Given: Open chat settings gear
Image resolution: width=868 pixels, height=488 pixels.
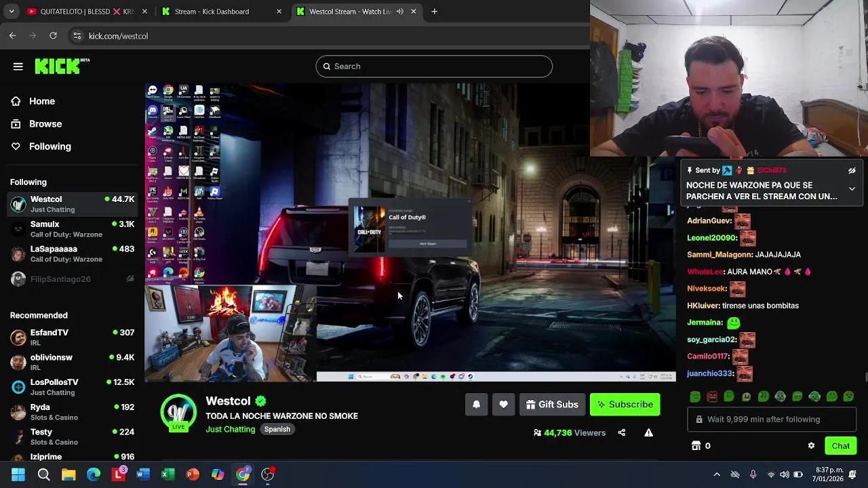Looking at the screenshot, I should 811,446.
